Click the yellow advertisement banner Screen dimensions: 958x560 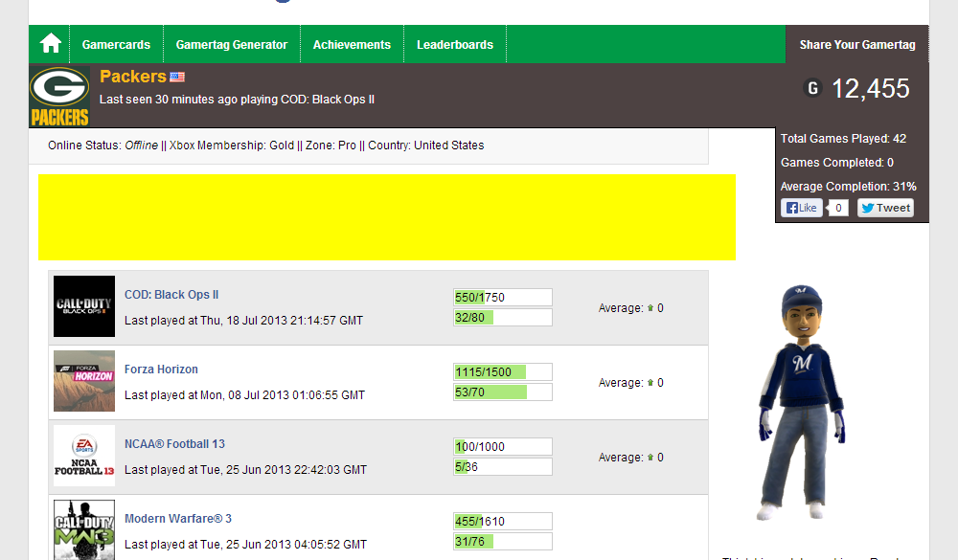point(387,217)
